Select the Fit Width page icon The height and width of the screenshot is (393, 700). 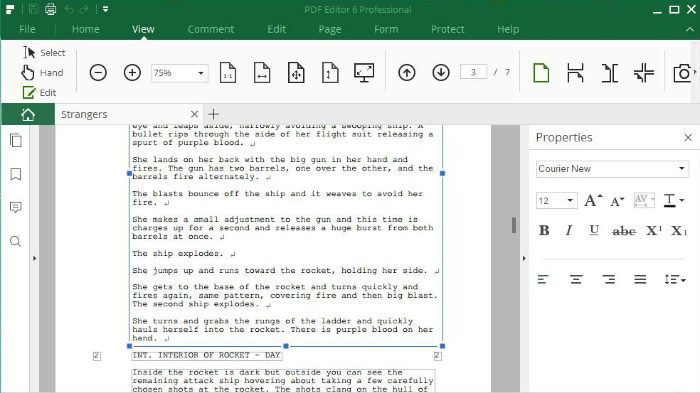(x=262, y=72)
